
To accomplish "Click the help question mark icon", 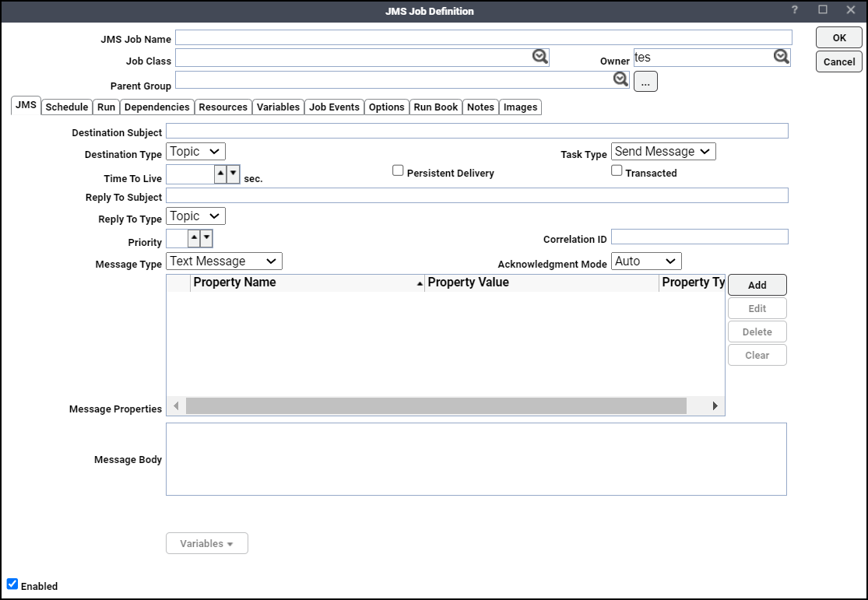I will coord(794,10).
